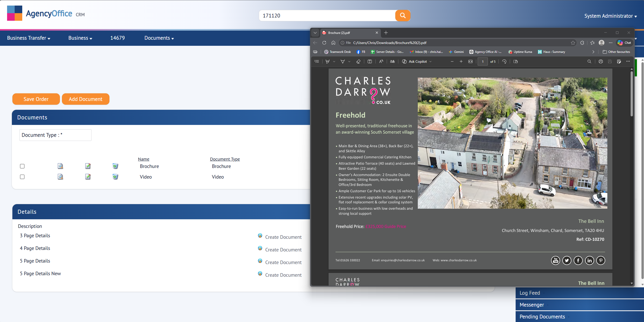This screenshot has height=322, width=644.
Task: Edit the Brochure document details
Action: [88, 166]
